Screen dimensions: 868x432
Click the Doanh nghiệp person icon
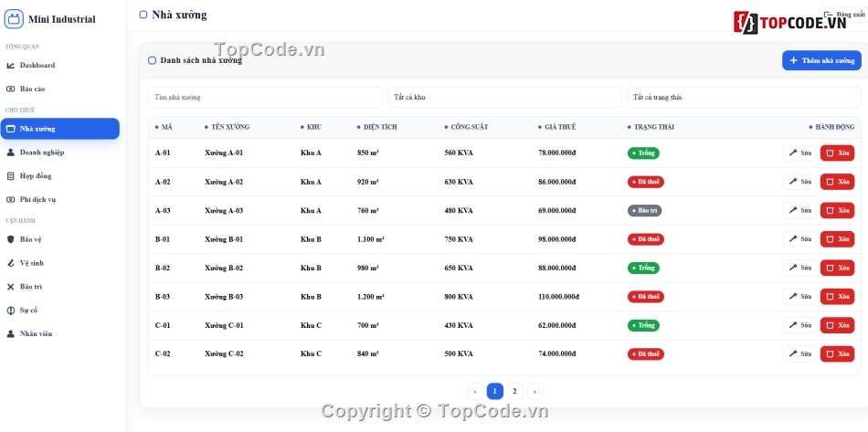pos(11,153)
